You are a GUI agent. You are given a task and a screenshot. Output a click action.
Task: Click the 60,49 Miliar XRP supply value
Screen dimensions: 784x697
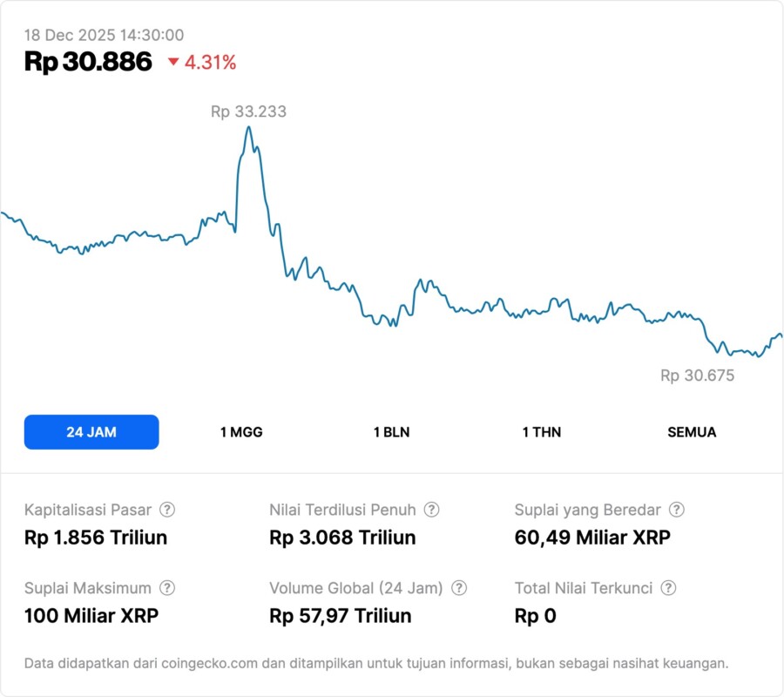coord(592,538)
